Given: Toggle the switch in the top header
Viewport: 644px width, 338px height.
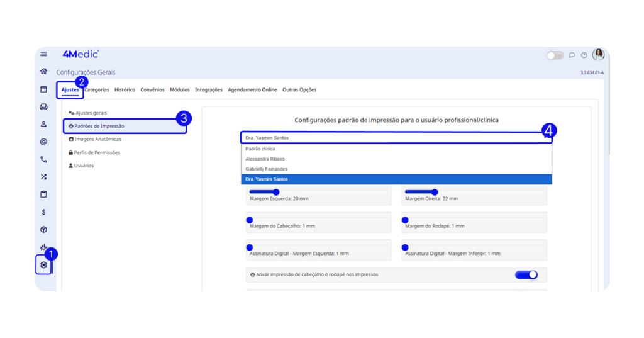Looking at the screenshot, I should coord(555,55).
